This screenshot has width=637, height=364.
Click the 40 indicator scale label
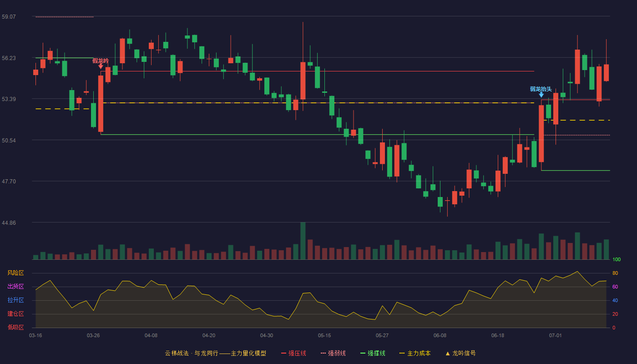[x=615, y=300]
